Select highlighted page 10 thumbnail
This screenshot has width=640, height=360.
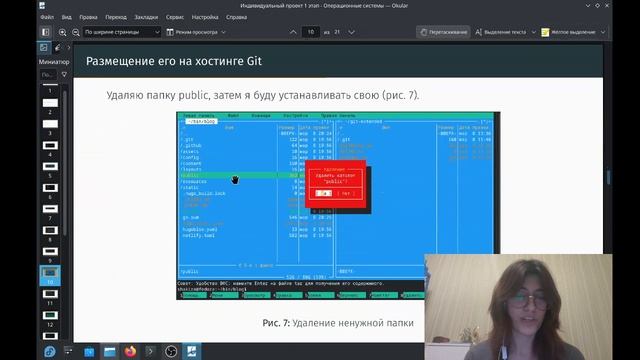50,275
